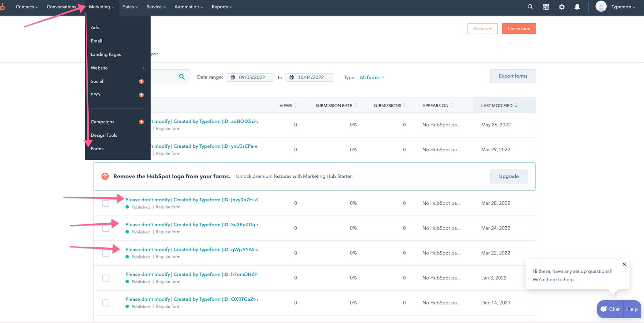The image size is (644, 323).
Task: Open the Actions dropdown button
Action: (x=482, y=29)
